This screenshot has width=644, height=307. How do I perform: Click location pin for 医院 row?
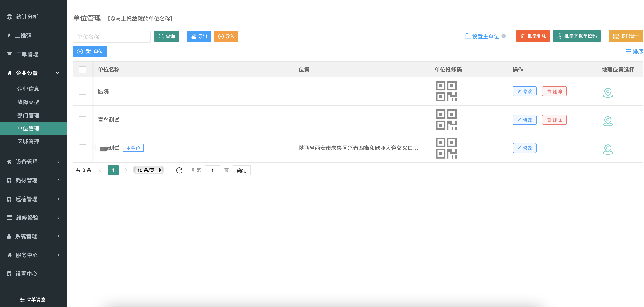tap(608, 92)
